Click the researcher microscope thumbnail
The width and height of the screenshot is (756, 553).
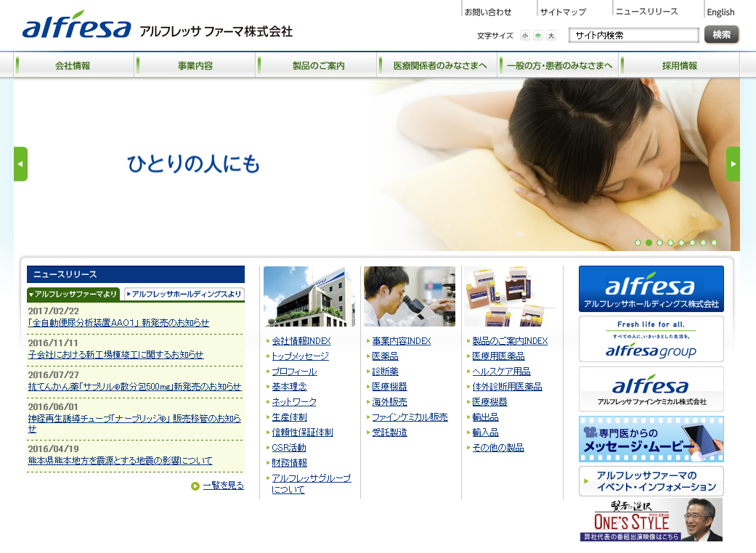coord(410,296)
